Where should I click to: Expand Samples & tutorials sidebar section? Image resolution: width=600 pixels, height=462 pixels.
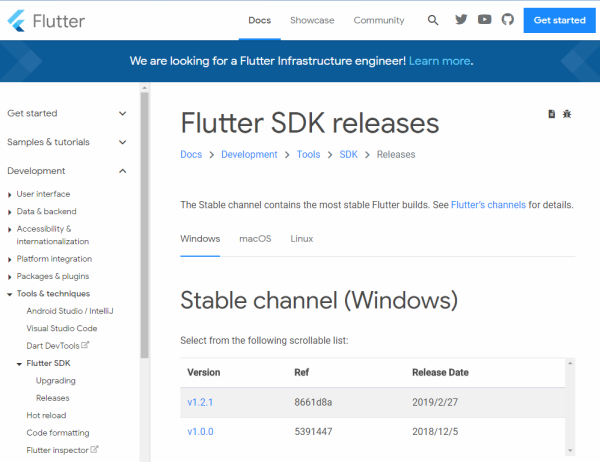coord(122,142)
